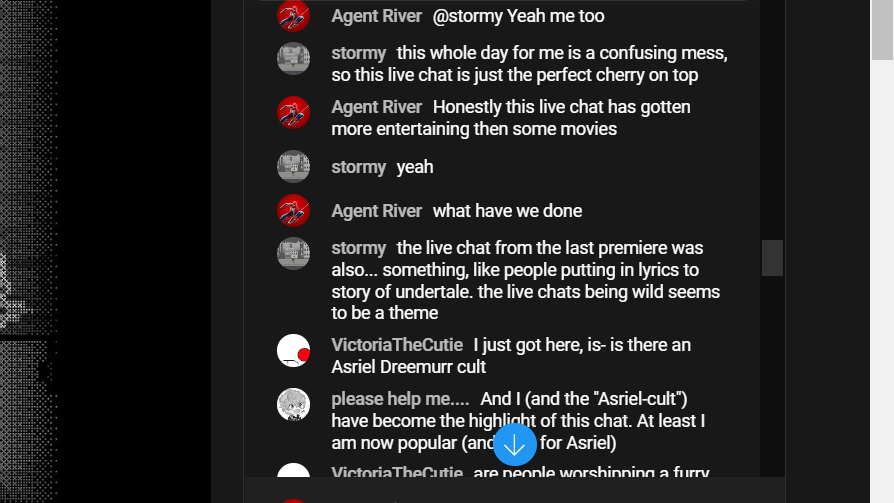Click the 'story of undertale' chat message text

pos(526,280)
